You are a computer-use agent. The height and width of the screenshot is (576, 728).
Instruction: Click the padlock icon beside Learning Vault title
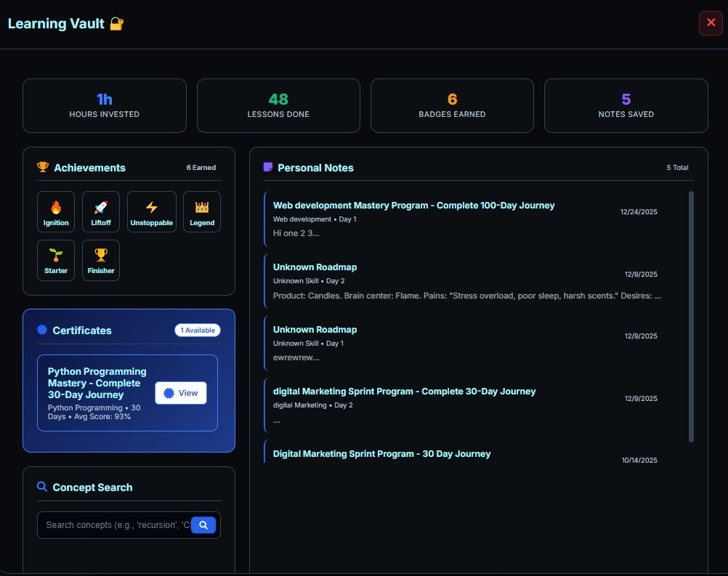[116, 23]
